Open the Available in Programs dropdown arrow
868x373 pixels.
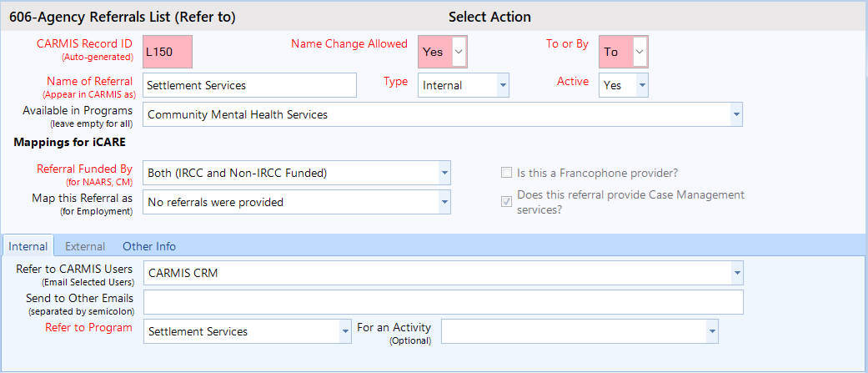(735, 114)
